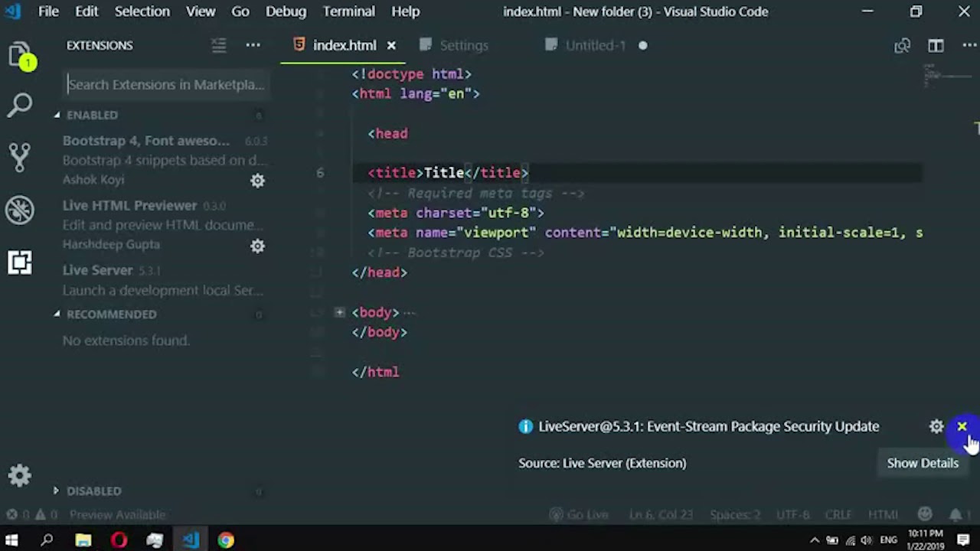Image resolution: width=980 pixels, height=551 pixels.
Task: Click Preview Available in status bar
Action: point(117,514)
